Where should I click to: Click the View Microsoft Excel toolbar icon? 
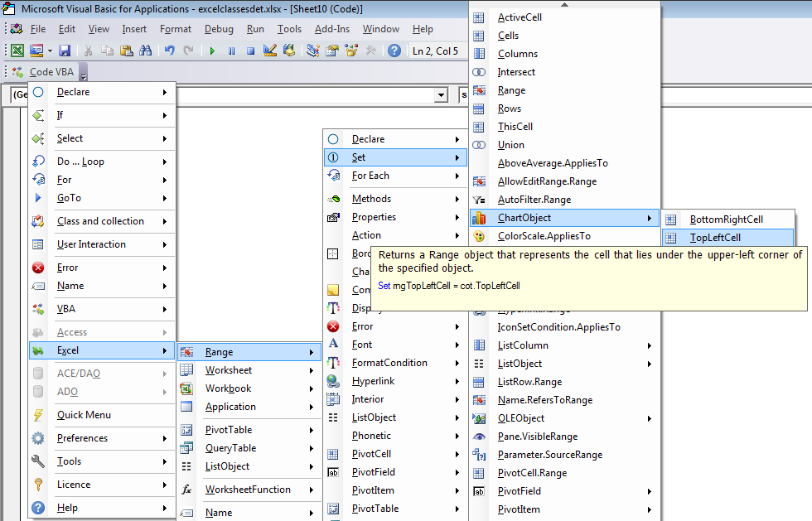click(17, 51)
